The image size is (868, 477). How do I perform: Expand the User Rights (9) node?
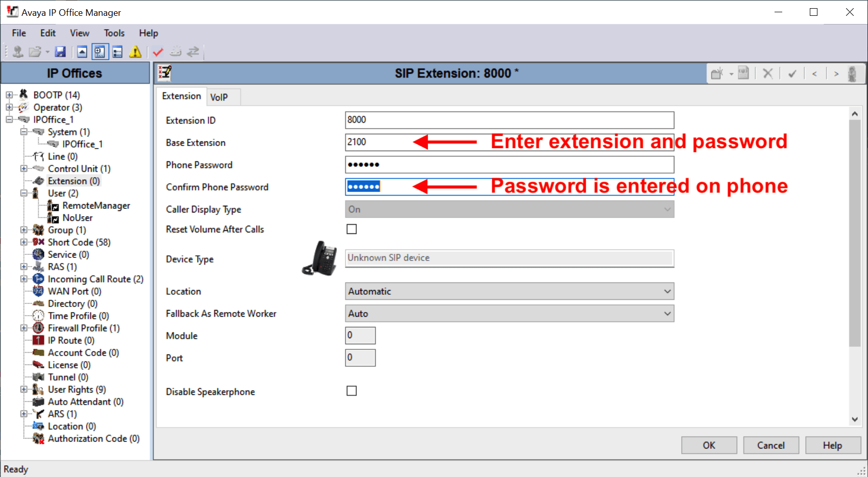[x=24, y=389]
